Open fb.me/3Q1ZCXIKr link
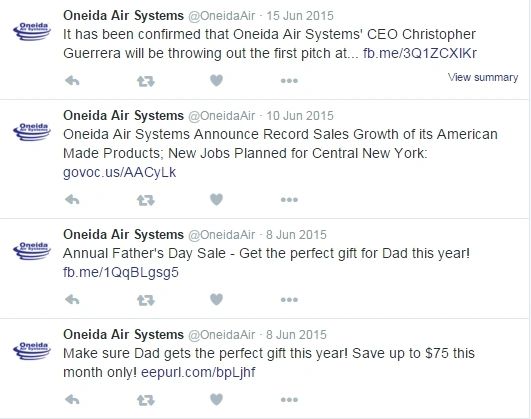Image resolution: width=531 pixels, height=419 pixels. [420, 53]
